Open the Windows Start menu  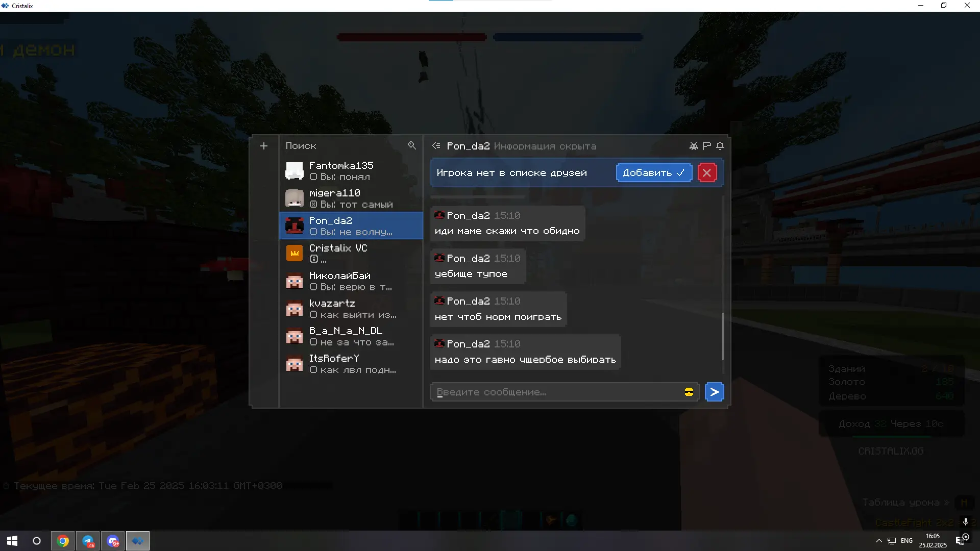pyautogui.click(x=12, y=541)
